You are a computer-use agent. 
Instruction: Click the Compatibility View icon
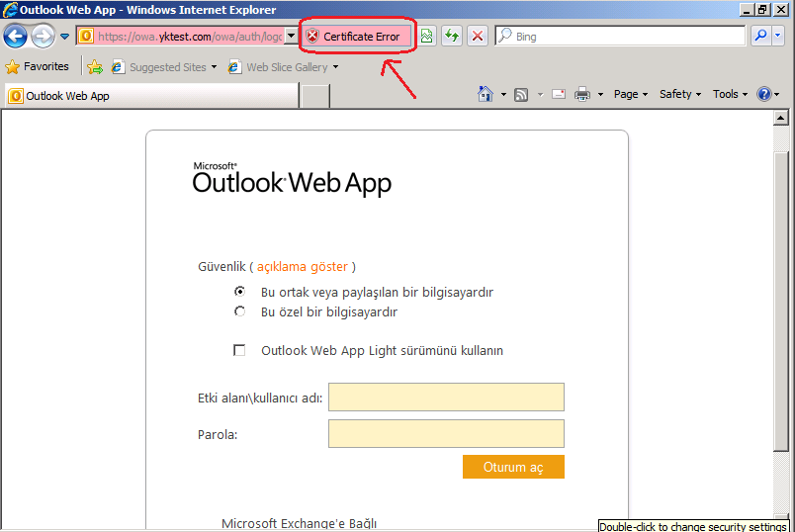coord(427,36)
